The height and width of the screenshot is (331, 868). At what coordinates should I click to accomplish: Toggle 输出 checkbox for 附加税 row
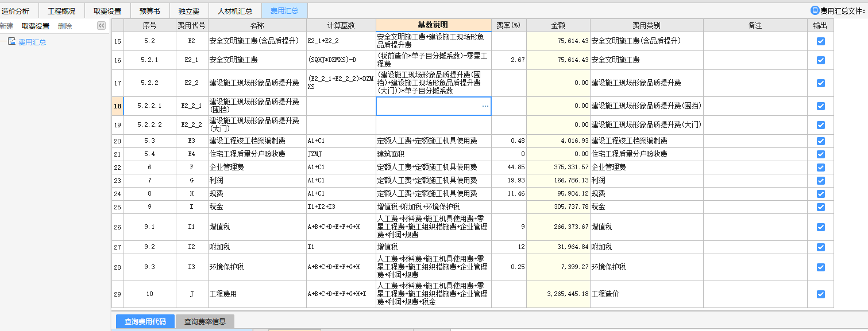point(821,247)
